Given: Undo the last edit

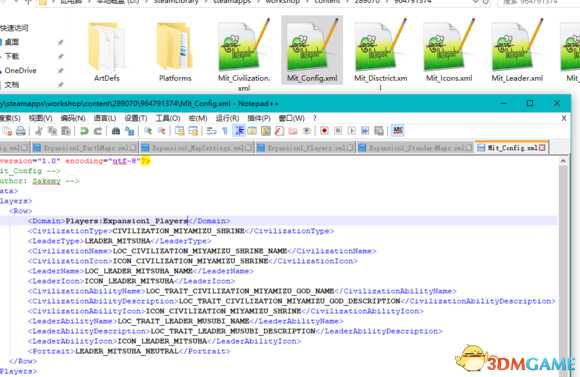Looking at the screenshot, I should point(84,131).
